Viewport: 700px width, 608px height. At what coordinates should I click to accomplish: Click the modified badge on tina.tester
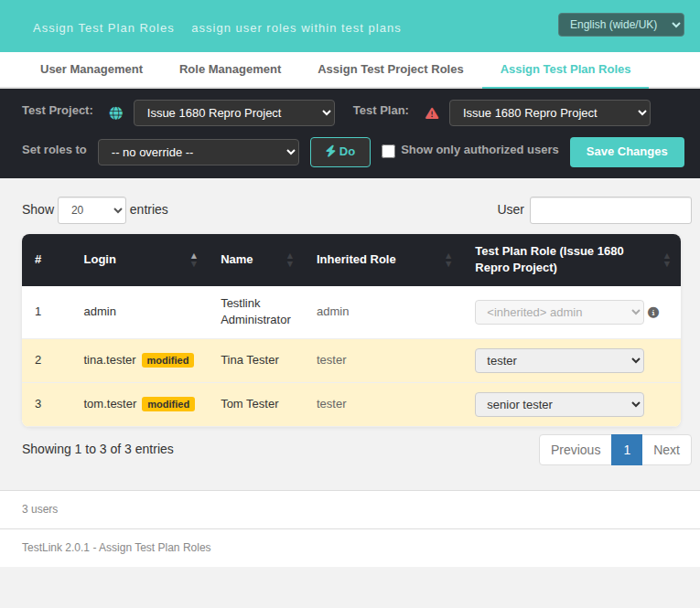167,360
